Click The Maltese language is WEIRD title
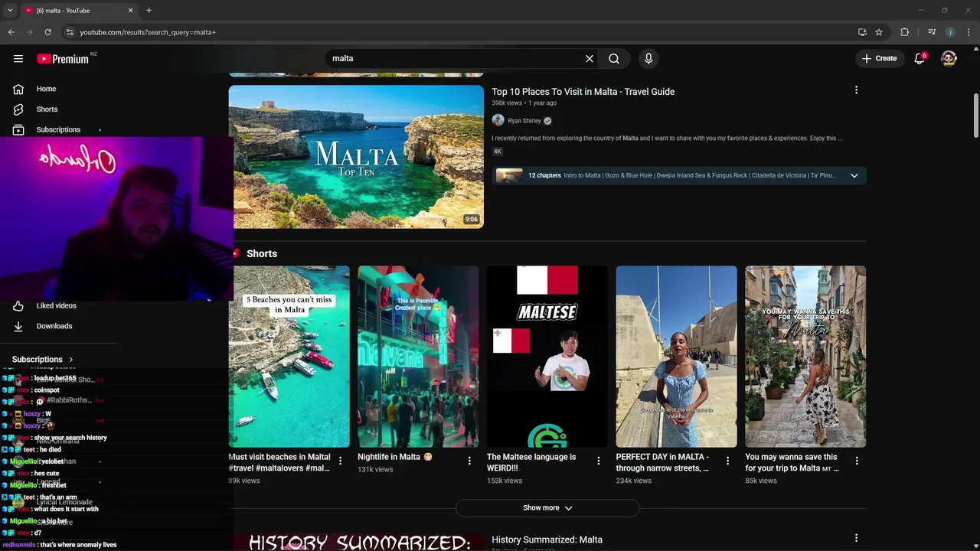980x551 pixels. point(531,462)
